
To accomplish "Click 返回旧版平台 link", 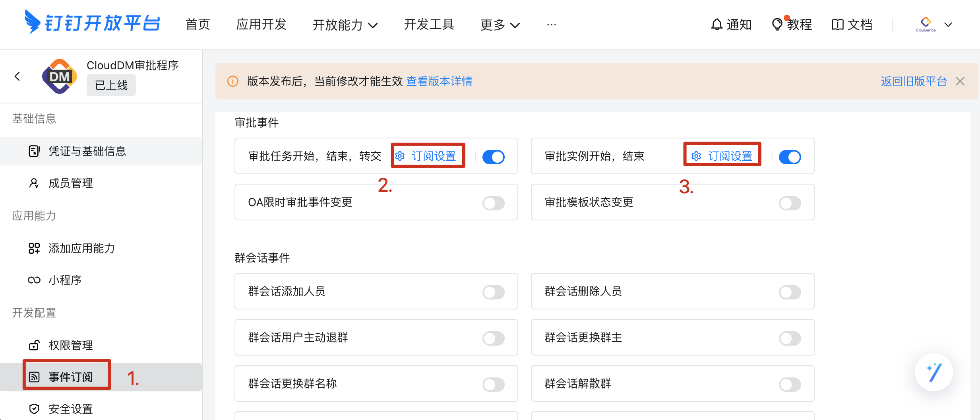I will click(x=913, y=82).
